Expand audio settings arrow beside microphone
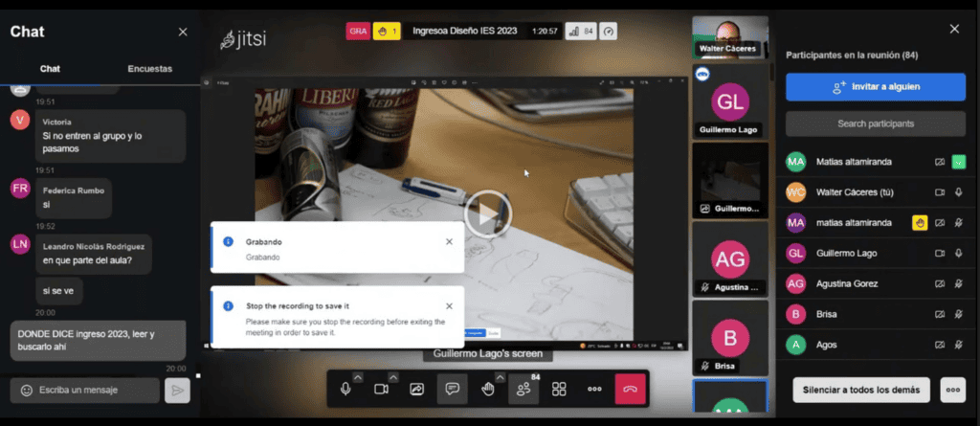 (x=358, y=377)
